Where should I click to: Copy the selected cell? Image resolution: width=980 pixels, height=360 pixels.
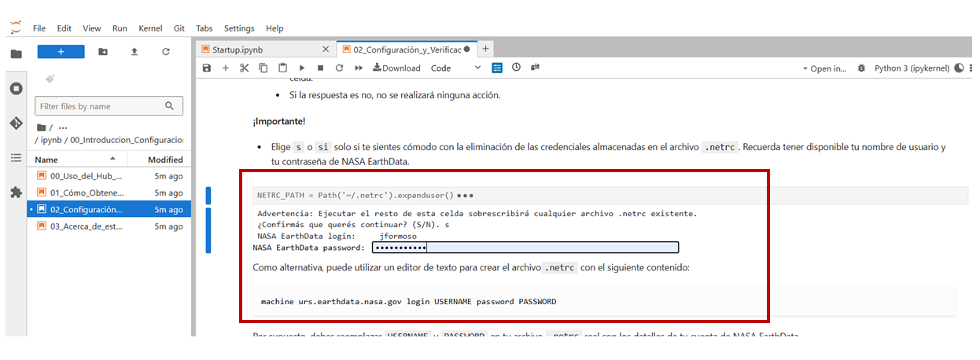[263, 68]
